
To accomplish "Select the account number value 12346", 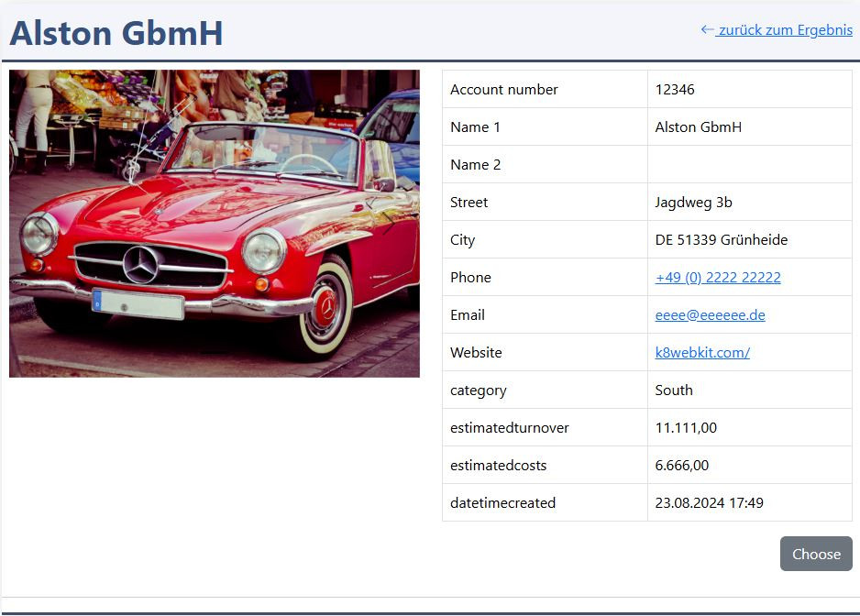I will click(675, 90).
